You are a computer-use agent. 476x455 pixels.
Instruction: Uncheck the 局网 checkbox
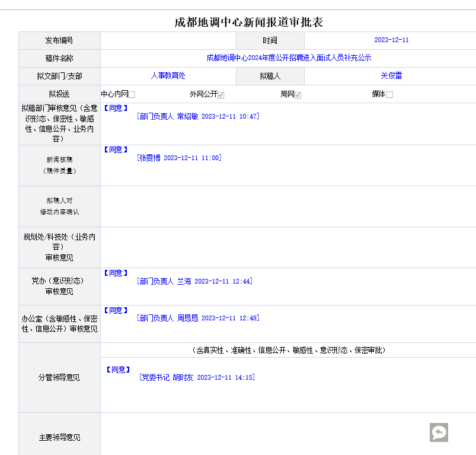click(x=298, y=95)
